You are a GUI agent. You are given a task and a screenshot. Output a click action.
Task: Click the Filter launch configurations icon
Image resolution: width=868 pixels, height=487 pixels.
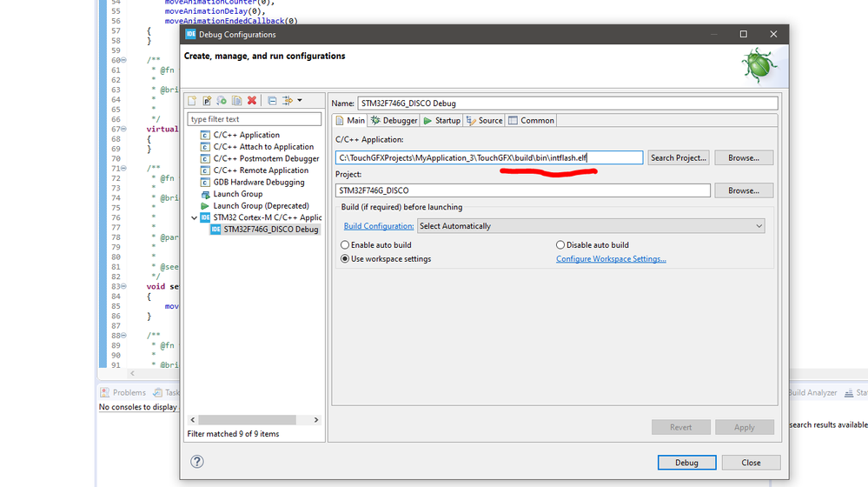point(288,100)
